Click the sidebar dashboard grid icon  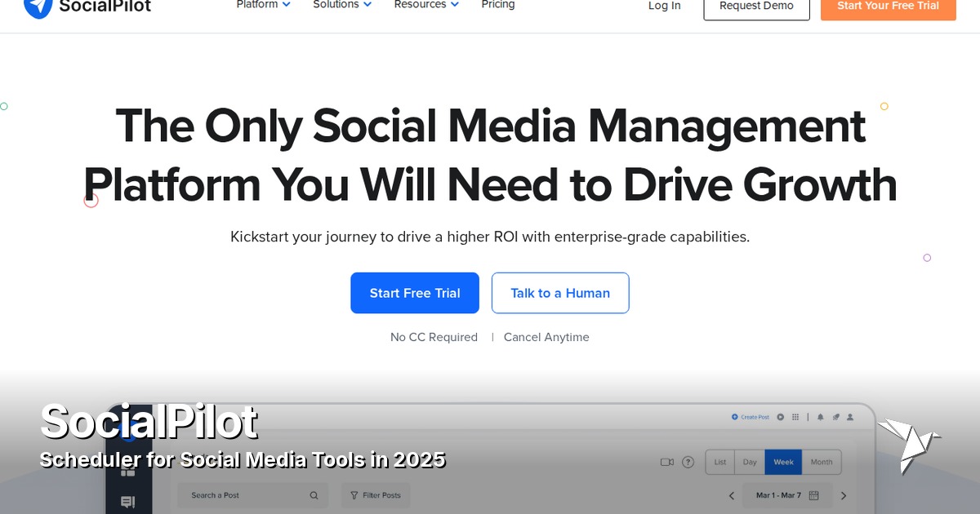[127, 471]
